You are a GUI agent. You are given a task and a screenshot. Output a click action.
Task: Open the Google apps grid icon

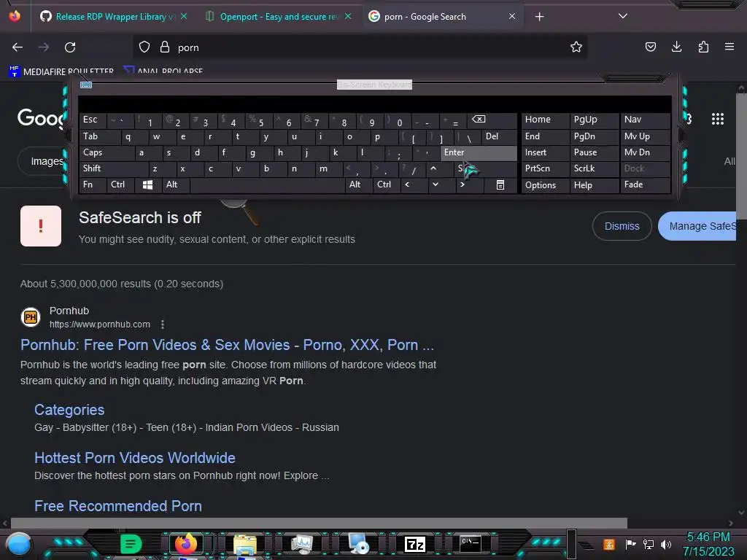(x=718, y=119)
